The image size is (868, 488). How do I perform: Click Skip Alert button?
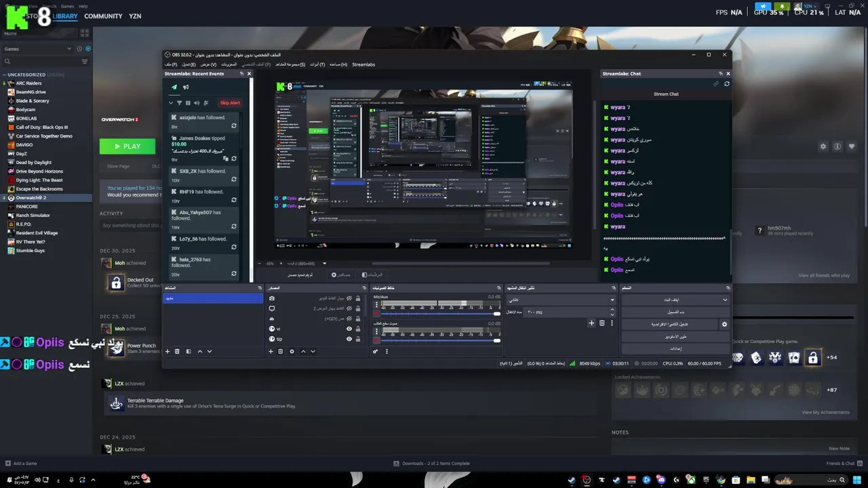(230, 103)
